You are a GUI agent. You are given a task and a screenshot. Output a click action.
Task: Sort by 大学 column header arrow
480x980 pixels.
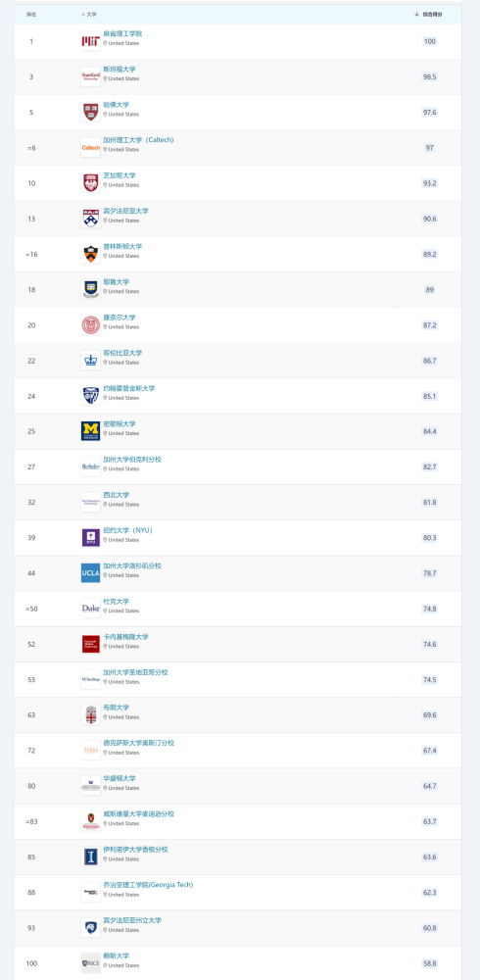83,15
